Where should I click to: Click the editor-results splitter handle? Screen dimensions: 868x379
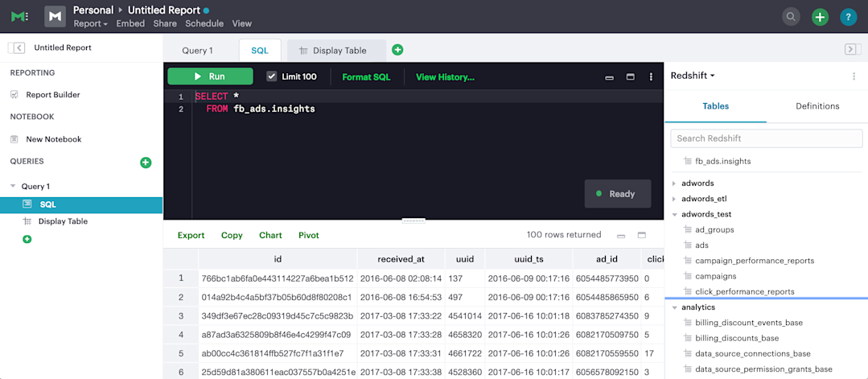413,220
